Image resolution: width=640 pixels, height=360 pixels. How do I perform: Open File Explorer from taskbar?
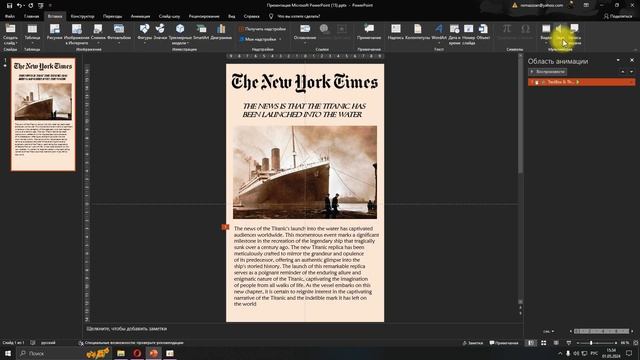[x=121, y=353]
